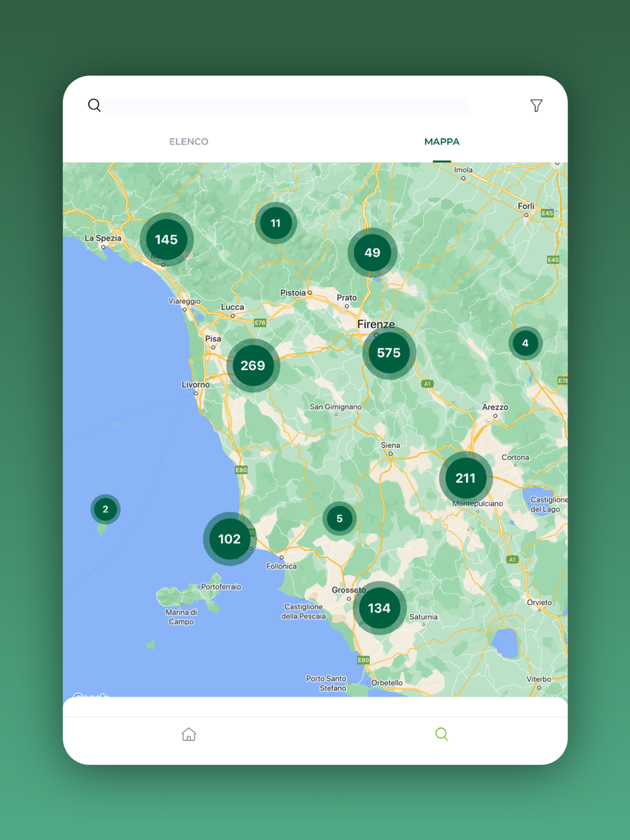The height and width of the screenshot is (840, 630).
Task: Go to Home in bottom navigation
Action: coord(189,734)
